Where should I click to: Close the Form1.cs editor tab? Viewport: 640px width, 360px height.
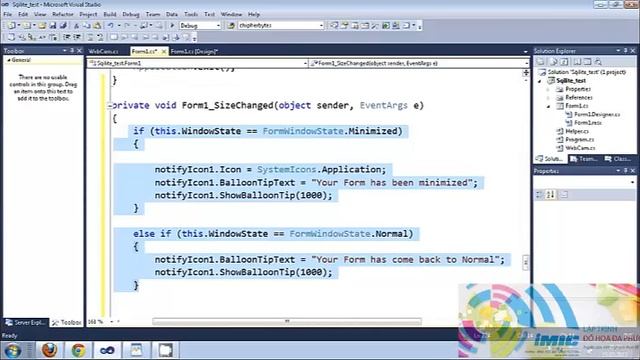(164, 51)
